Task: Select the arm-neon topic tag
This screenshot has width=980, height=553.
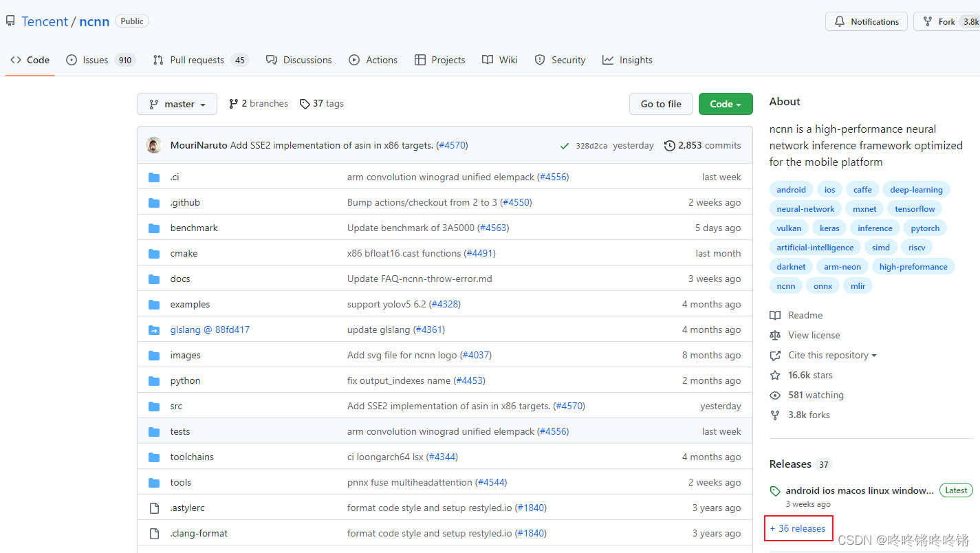Action: point(842,267)
